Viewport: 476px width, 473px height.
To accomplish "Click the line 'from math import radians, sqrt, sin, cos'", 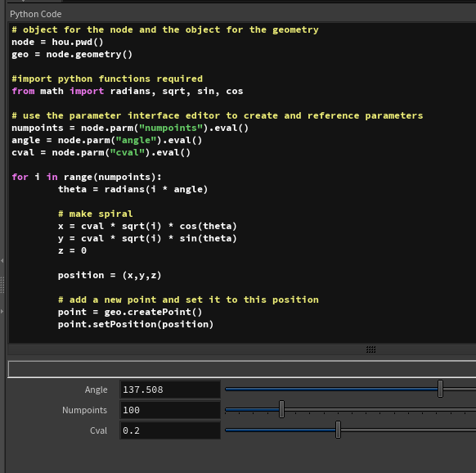I will pos(128,91).
